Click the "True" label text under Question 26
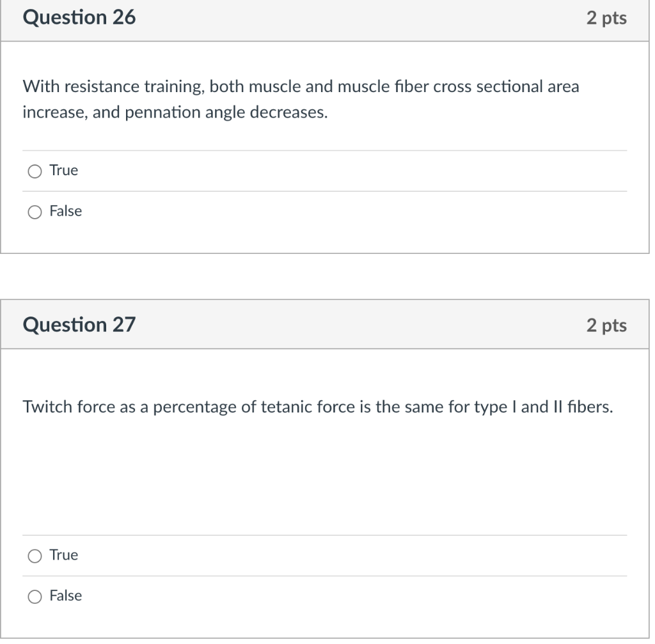Image resolution: width=655 pixels, height=644 pixels. 64,171
